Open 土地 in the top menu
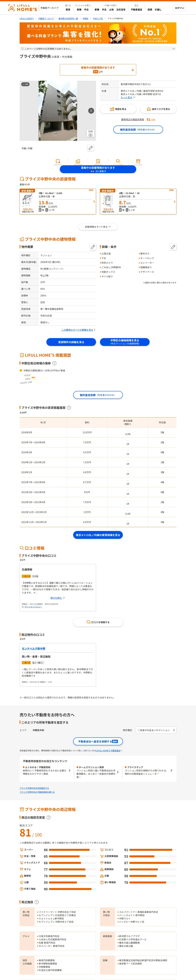The height and width of the screenshot is (980, 196). (x=111, y=9)
